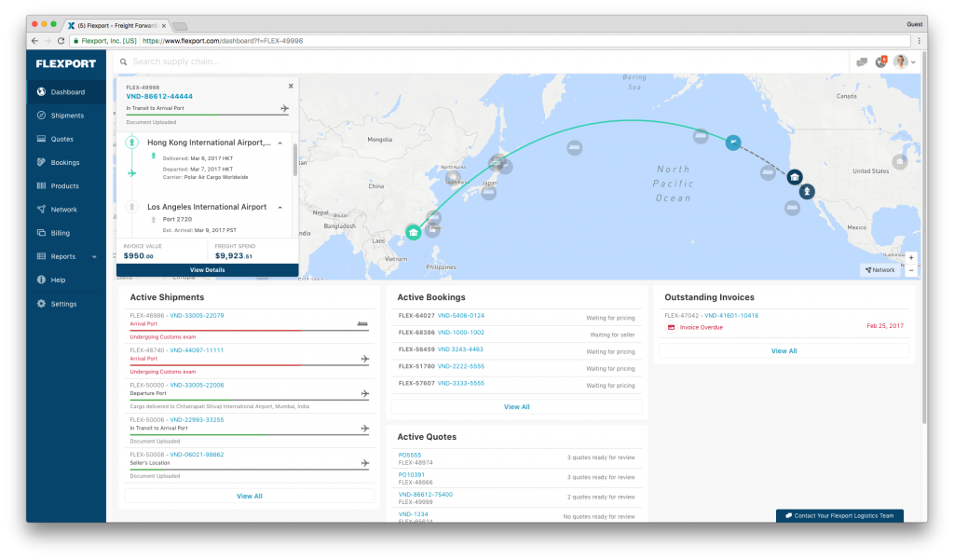Click the FLEX-46986 red progress bar
This screenshot has height=560, width=954.
click(250, 331)
